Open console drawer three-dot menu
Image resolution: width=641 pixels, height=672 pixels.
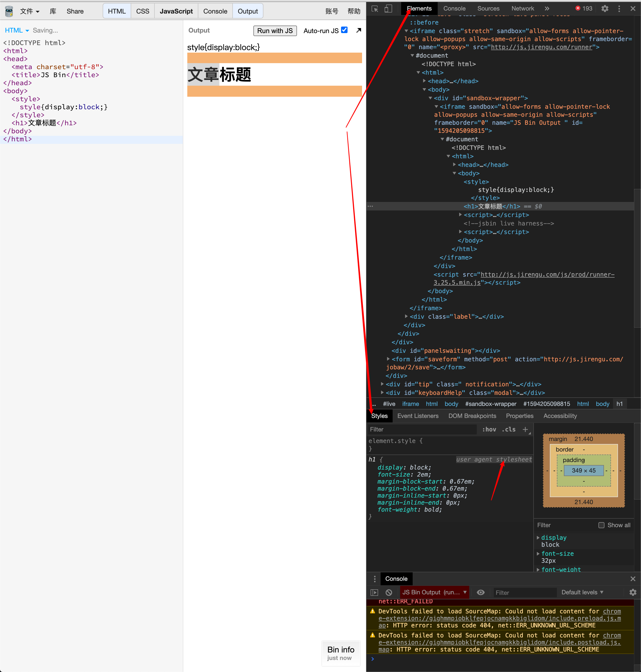tap(375, 579)
